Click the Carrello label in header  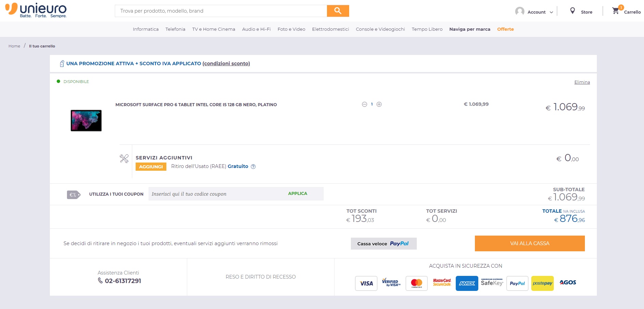[632, 12]
